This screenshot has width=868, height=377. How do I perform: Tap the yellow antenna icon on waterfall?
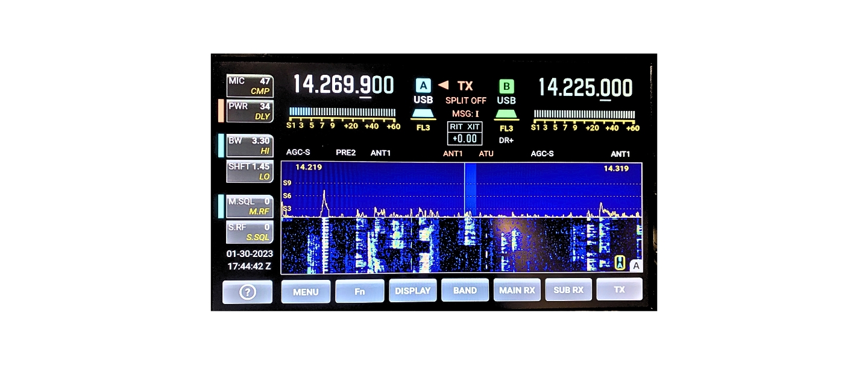click(x=620, y=262)
